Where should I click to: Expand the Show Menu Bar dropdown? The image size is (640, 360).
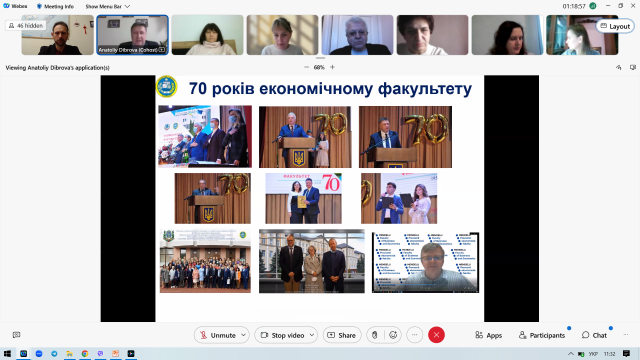[107, 7]
